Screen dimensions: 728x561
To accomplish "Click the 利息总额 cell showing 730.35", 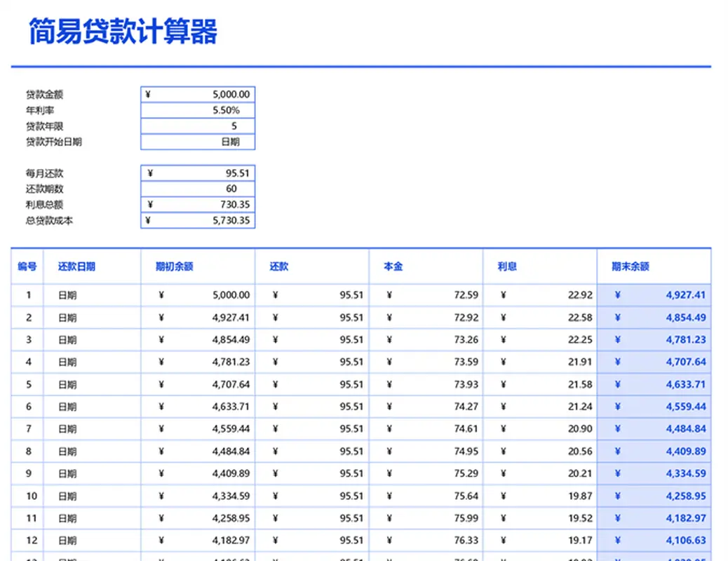I will (x=197, y=204).
